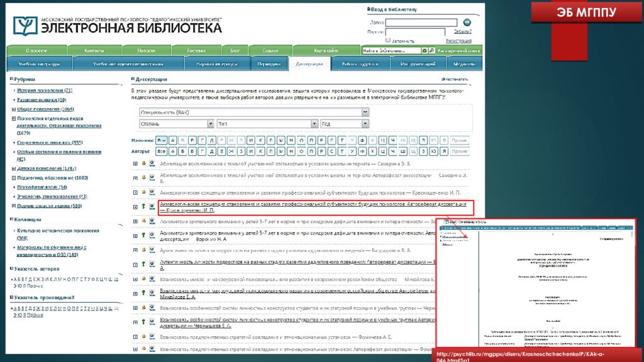The image size is (644, 362).
Task: Click the Регистрация link
Action: (458, 41)
